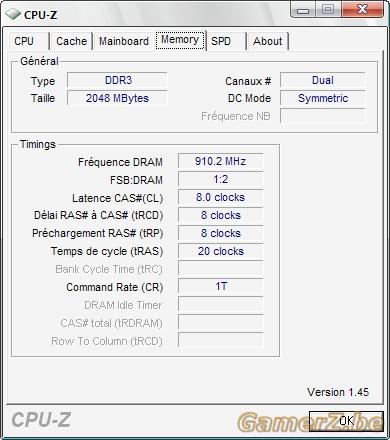This screenshot has width=390, height=440.
Task: Click the Memory tab
Action: 180,40
